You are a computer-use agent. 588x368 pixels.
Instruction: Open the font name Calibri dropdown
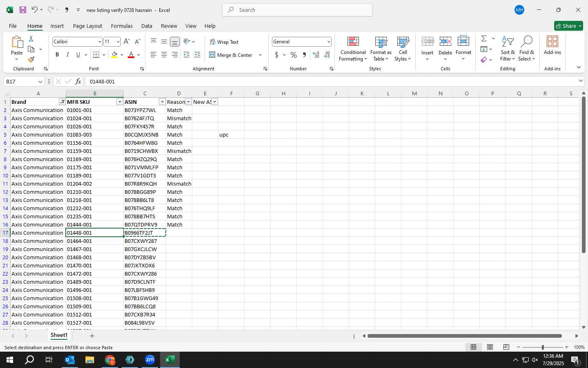[x=99, y=42]
